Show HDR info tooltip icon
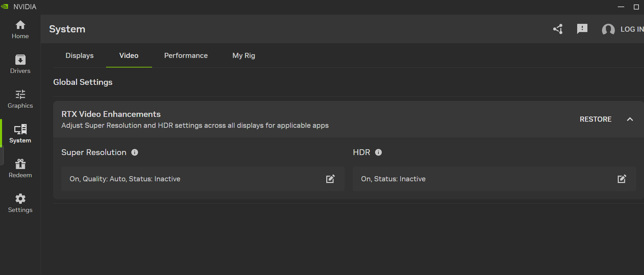644x275 pixels. [x=378, y=152]
